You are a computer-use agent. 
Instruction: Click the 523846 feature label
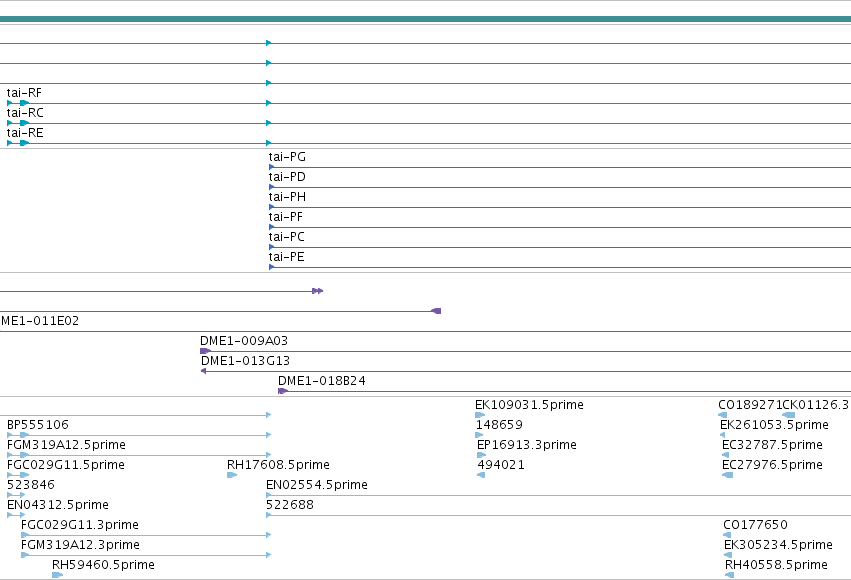click(31, 485)
